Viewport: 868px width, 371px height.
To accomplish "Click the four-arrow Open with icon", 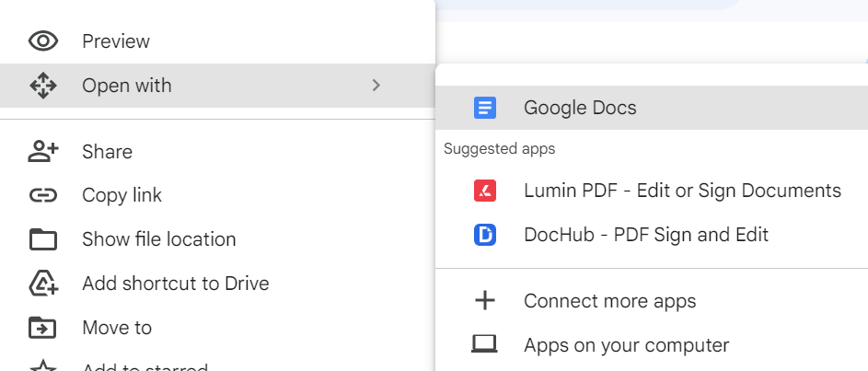I will 43,86.
